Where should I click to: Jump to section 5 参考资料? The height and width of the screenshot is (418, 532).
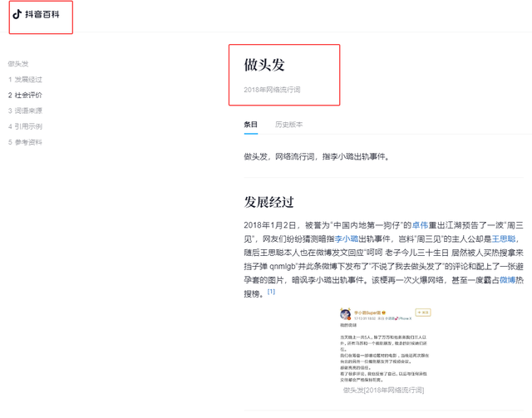[25, 142]
